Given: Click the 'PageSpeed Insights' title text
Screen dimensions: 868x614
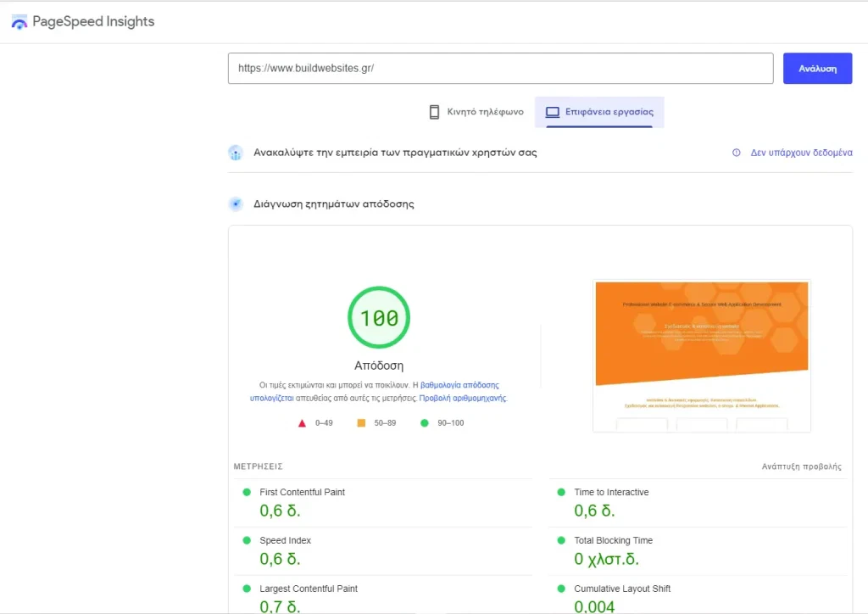Looking at the screenshot, I should tap(93, 22).
